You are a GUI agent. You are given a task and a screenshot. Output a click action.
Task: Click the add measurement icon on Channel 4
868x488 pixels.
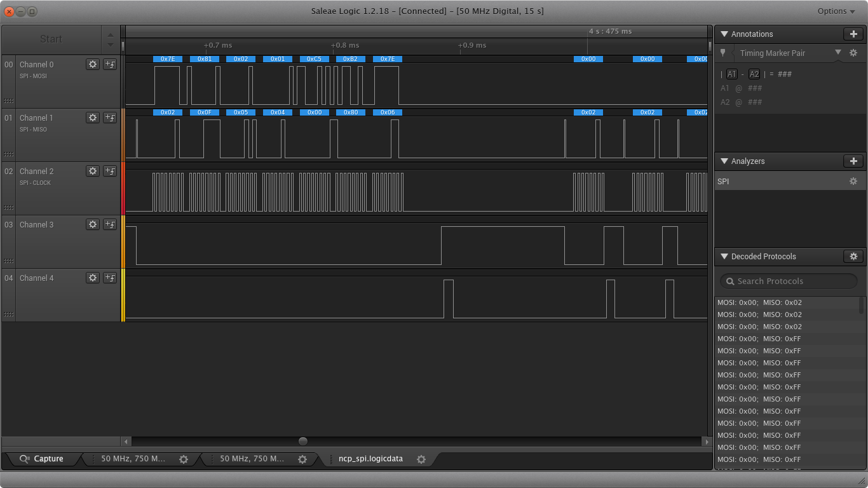pyautogui.click(x=109, y=278)
